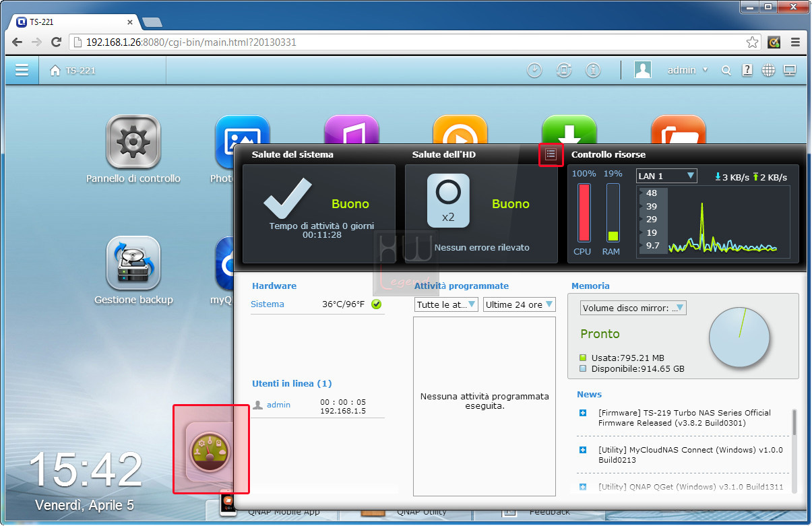Screen dimensions: 812x526
Task: Toggle the dashboard monitor icon in top bar
Action: tap(789, 70)
